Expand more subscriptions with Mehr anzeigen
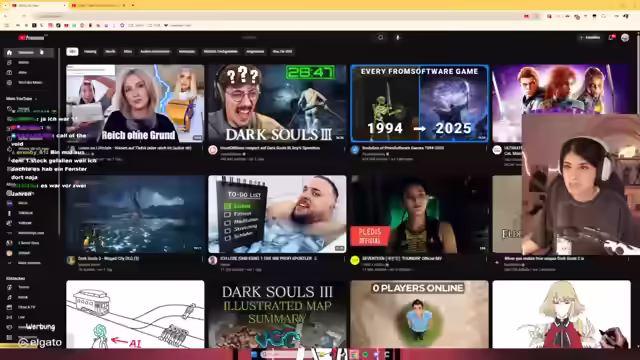Screen dimensions: 640x360 29,263
